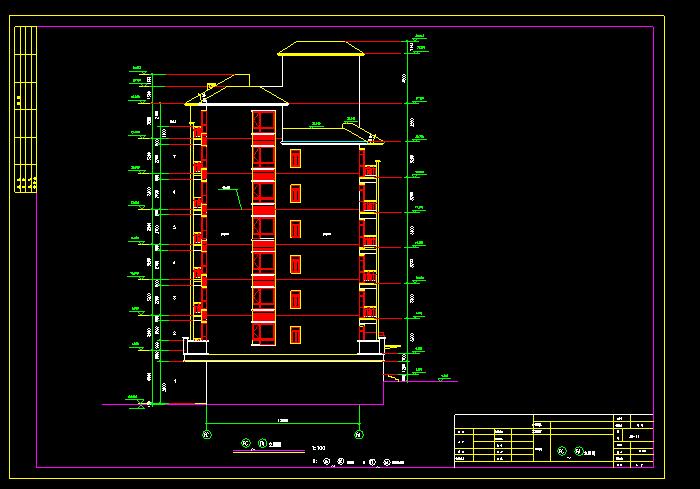Click the ground elevation marker at bottom left
Screen dimensions: 700x489
coord(133,399)
